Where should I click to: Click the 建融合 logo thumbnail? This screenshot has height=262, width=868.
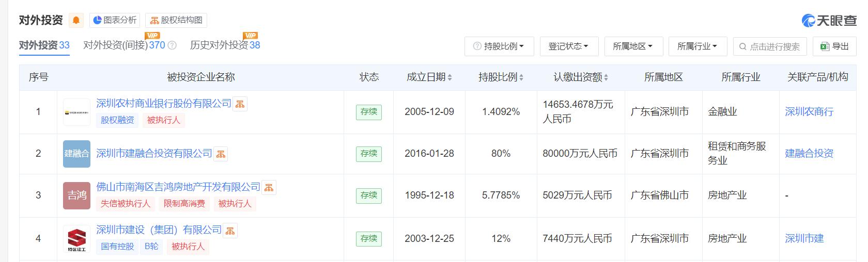[76, 154]
